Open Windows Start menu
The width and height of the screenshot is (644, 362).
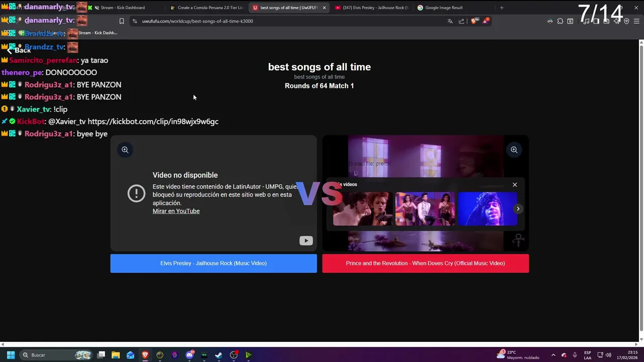tap(11, 355)
